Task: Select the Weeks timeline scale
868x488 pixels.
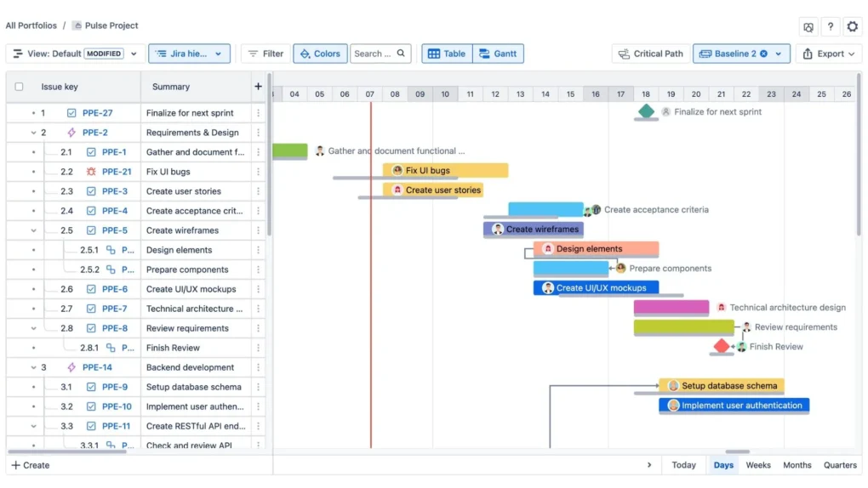Action: pos(758,465)
